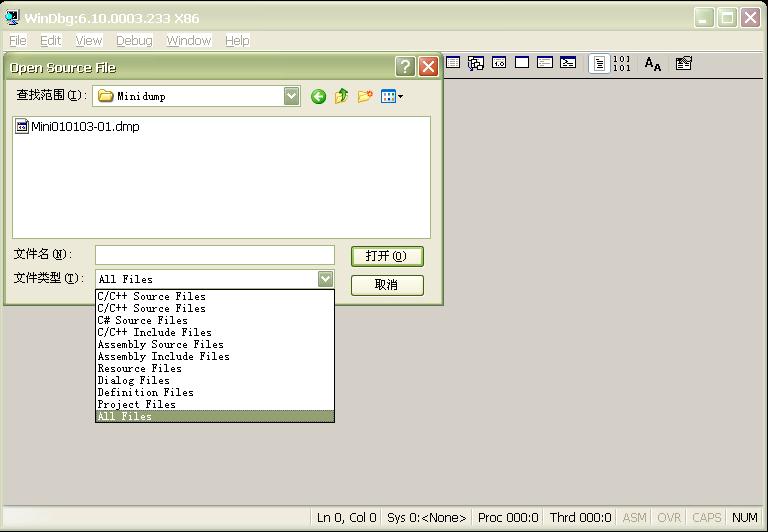
Task: Create a new folder icon
Action: (365, 96)
